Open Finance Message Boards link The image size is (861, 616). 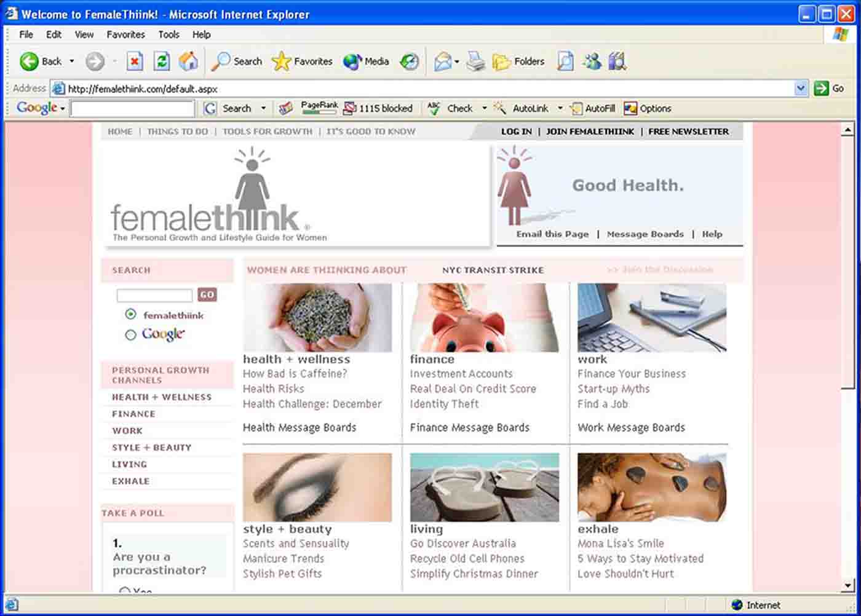point(470,427)
